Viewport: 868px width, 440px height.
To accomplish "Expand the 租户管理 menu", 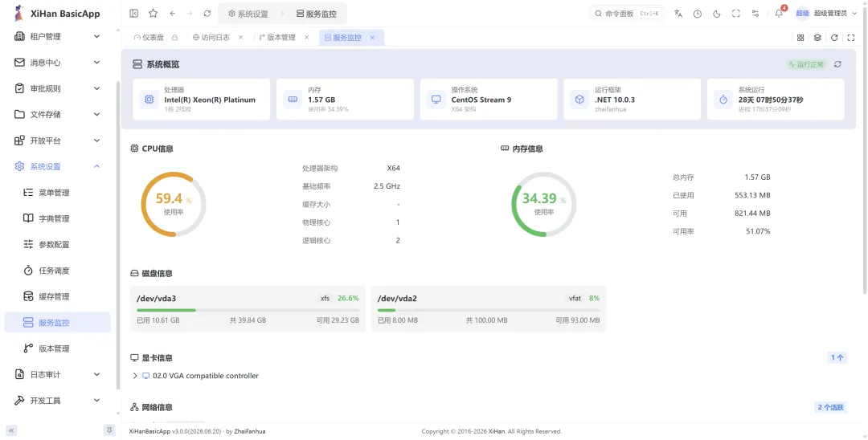I will tap(58, 36).
